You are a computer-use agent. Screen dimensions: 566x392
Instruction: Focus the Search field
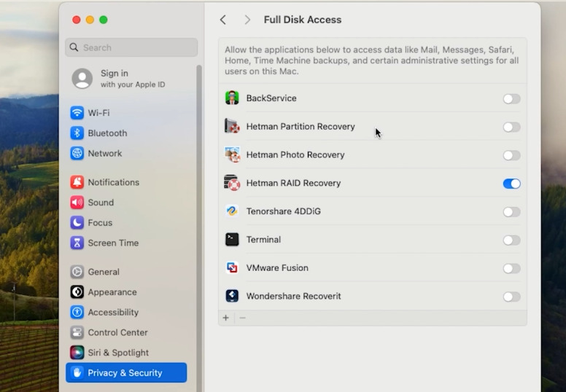point(131,47)
